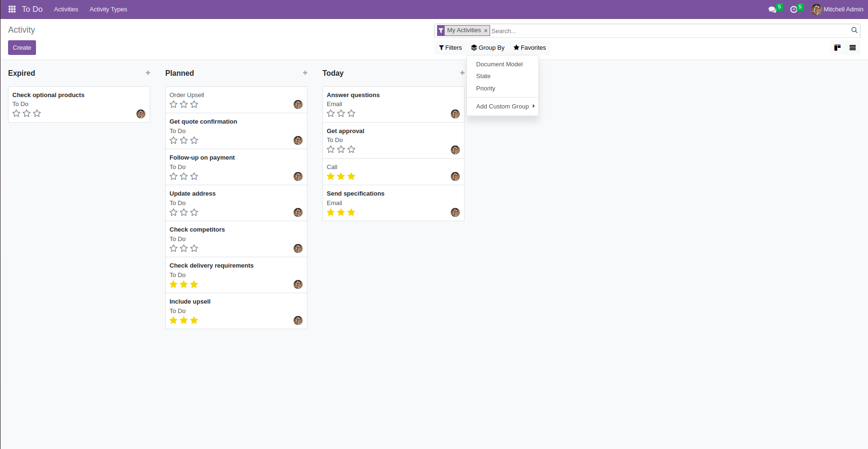Add a quick card in Expired column

click(x=148, y=73)
